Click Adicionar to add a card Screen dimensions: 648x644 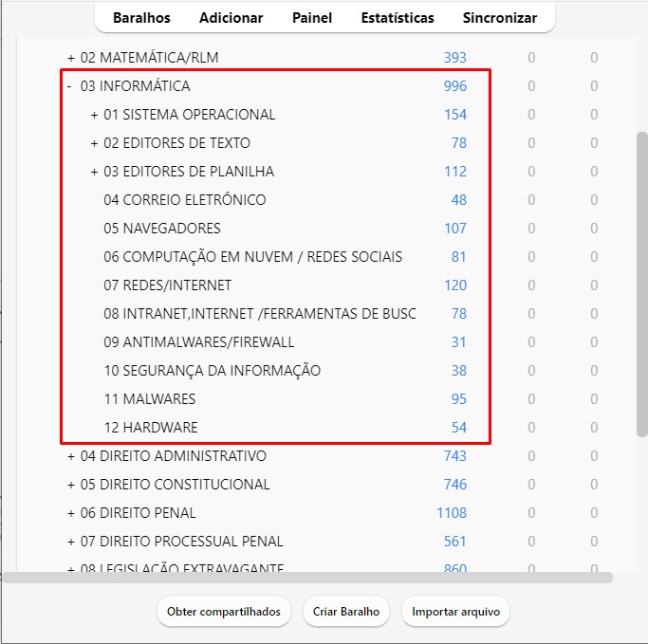[x=231, y=18]
